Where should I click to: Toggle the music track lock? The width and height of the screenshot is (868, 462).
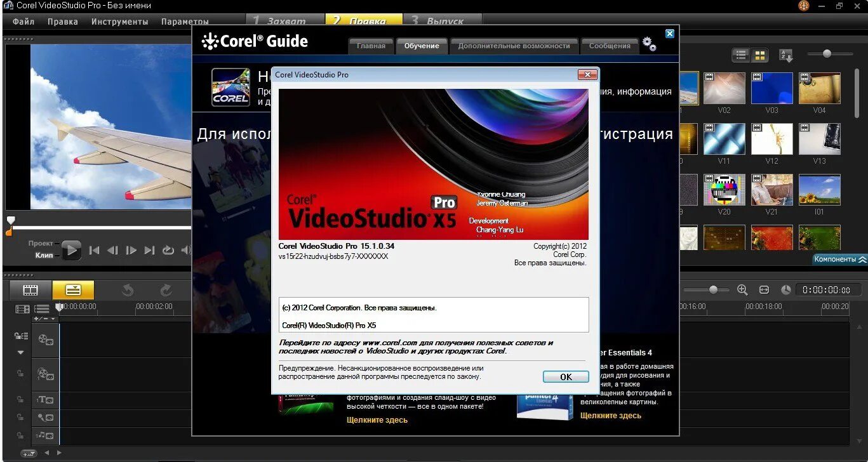[20, 435]
